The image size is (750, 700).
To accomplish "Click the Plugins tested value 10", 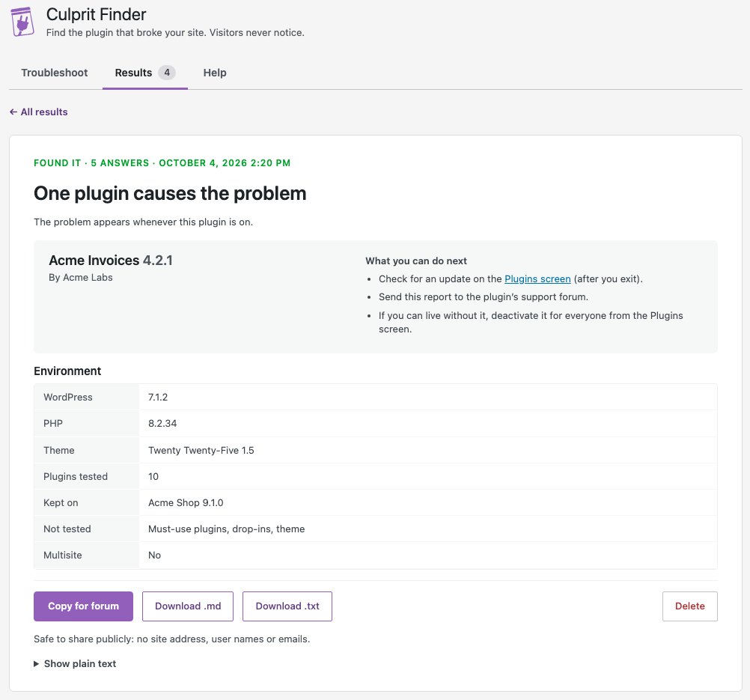I will [153, 477].
